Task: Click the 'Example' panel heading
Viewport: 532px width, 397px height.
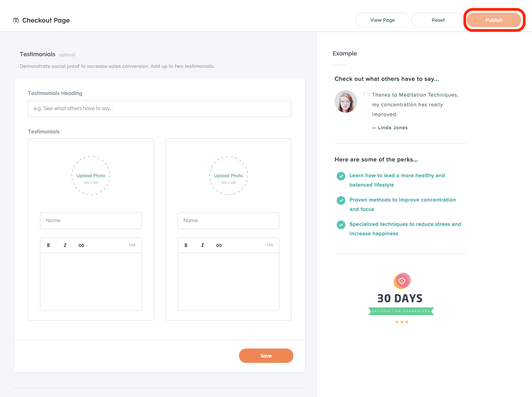Action: pos(345,53)
